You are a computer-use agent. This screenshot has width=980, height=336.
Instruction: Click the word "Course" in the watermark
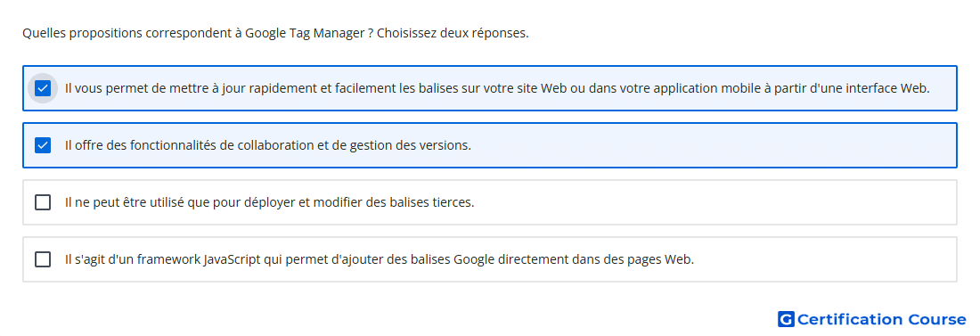pos(937,320)
